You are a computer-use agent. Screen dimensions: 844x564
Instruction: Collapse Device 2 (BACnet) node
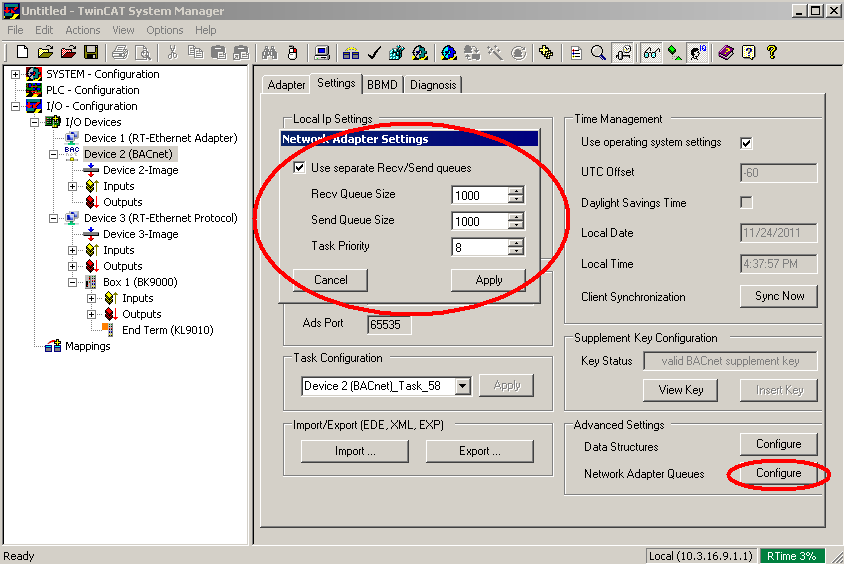[53, 154]
